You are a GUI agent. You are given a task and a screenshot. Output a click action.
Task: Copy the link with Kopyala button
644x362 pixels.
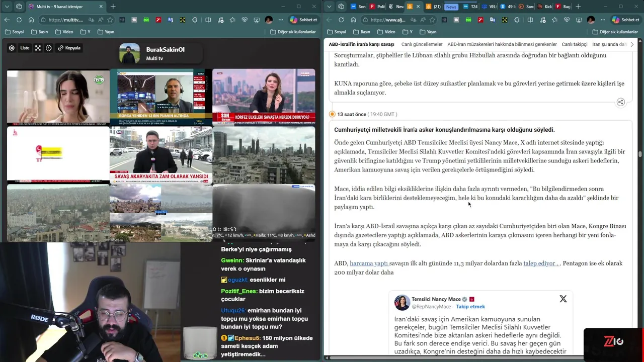pos(69,48)
